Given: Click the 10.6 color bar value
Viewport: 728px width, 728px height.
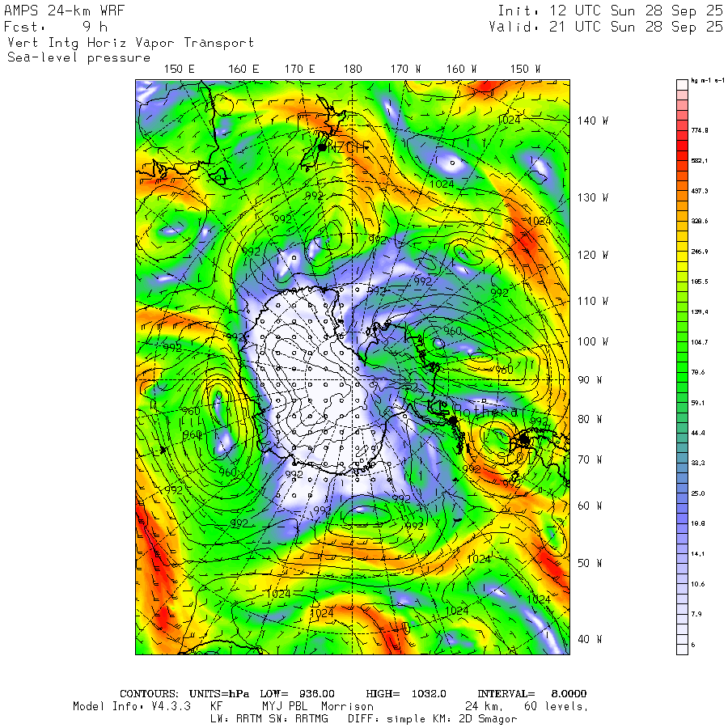Looking at the screenshot, I should [x=698, y=584].
